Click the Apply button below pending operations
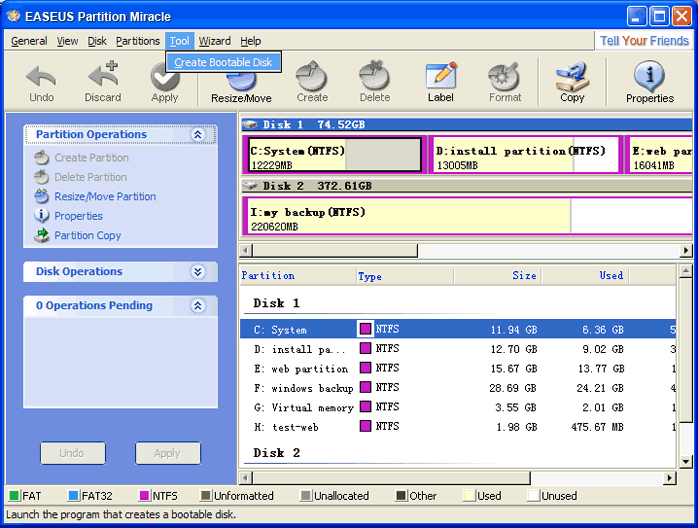Image resolution: width=698 pixels, height=528 pixels. (x=168, y=453)
